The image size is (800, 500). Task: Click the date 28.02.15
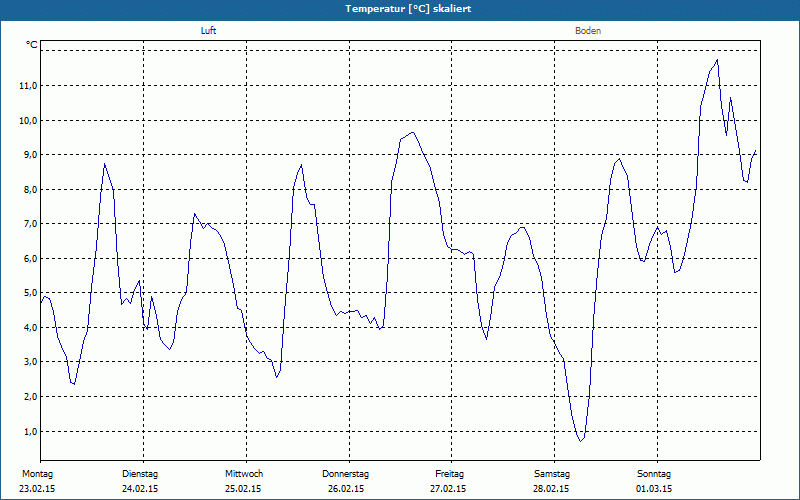(551, 489)
